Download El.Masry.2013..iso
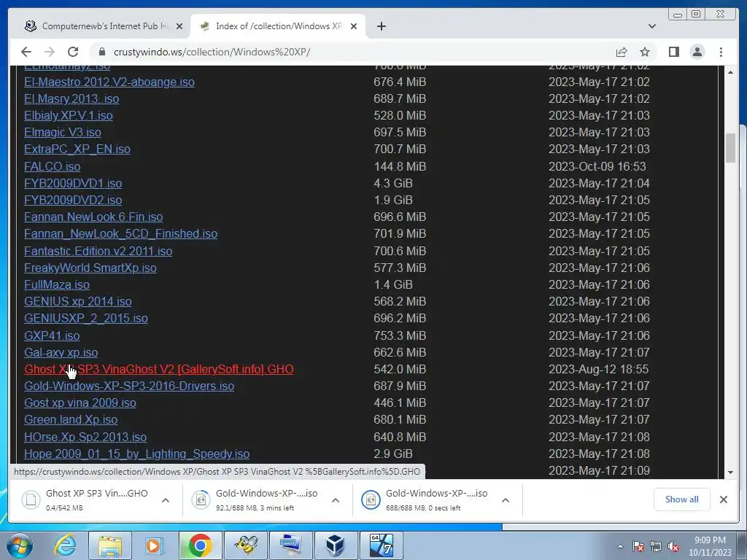 click(x=71, y=98)
